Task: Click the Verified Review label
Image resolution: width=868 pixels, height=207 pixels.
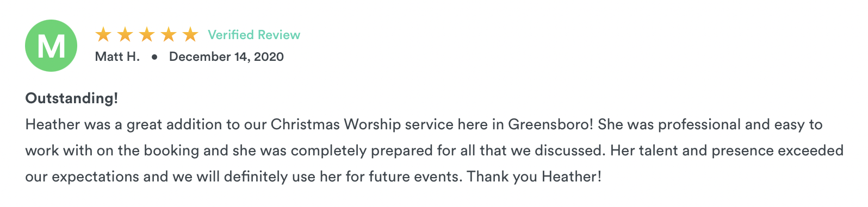Action: coord(254,35)
